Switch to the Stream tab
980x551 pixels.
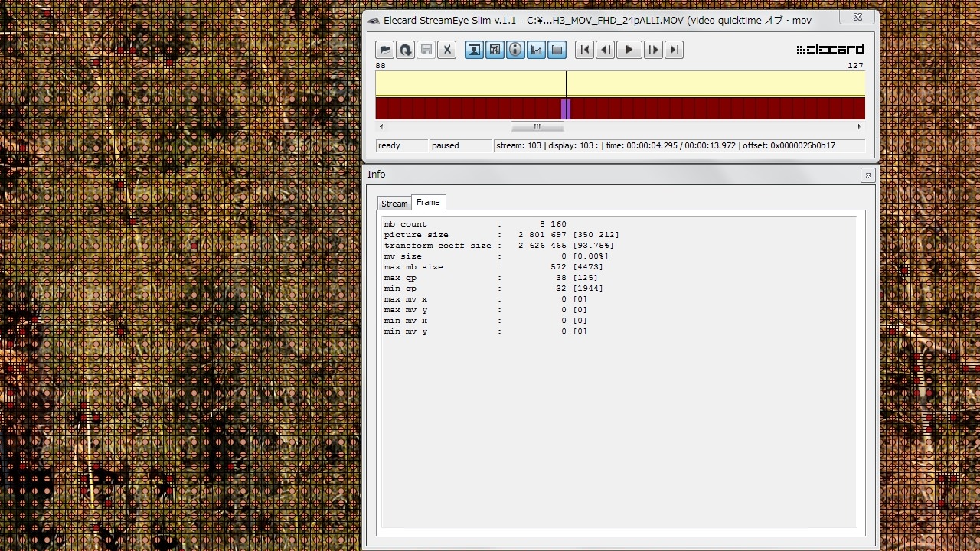coord(394,204)
